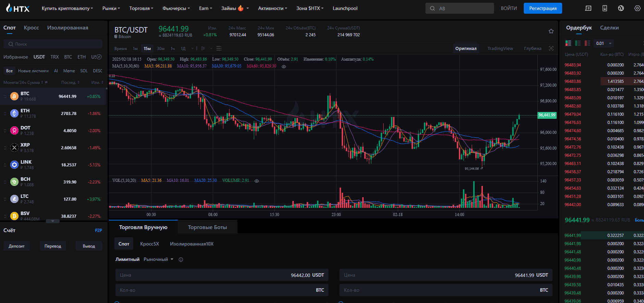
Task: Open the hexagon settings icon in header
Action: pos(637,8)
